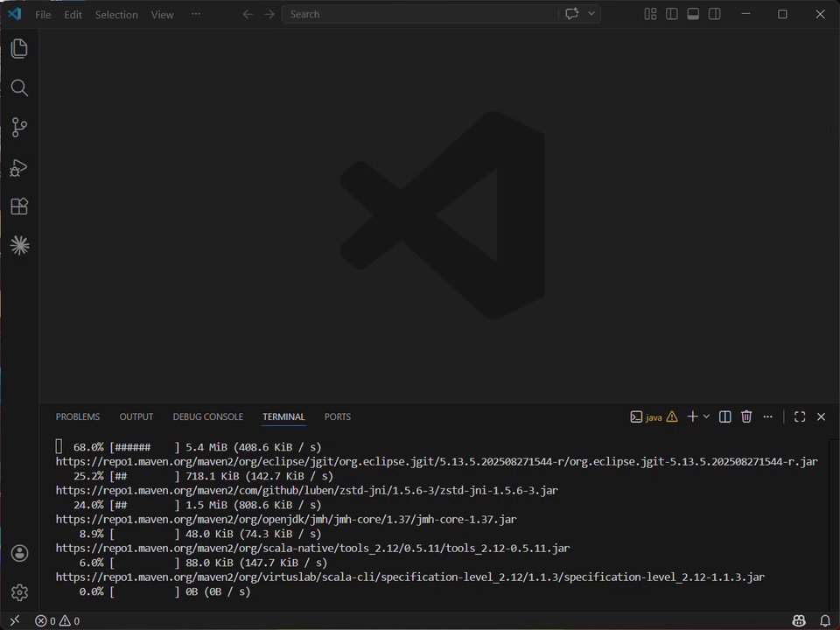The height and width of the screenshot is (630, 840).
Task: Open the Selection menu
Action: pyautogui.click(x=116, y=15)
